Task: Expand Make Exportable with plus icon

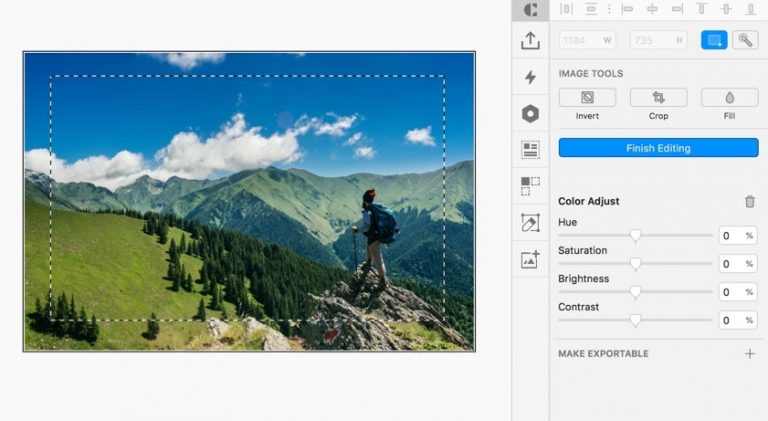Action: pyautogui.click(x=750, y=354)
